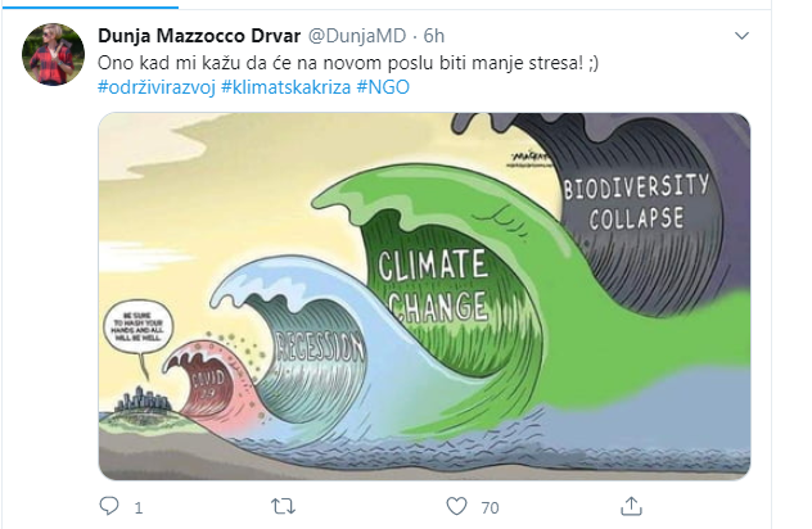
Task: Open Dunja's profile picture avatar
Action: pos(53,54)
